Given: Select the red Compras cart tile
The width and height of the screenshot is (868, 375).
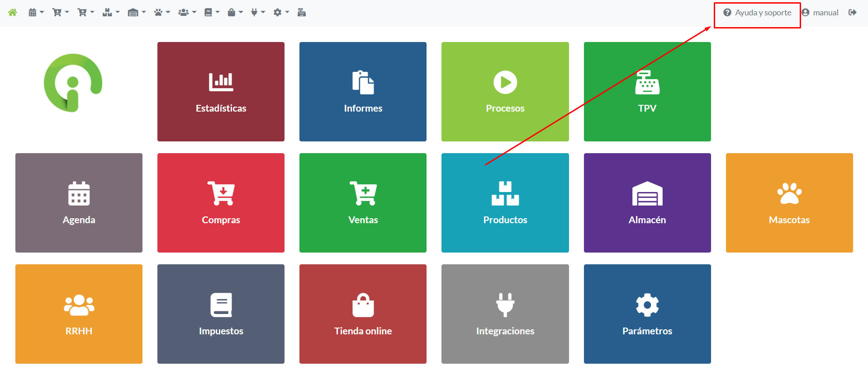Looking at the screenshot, I should (221, 203).
